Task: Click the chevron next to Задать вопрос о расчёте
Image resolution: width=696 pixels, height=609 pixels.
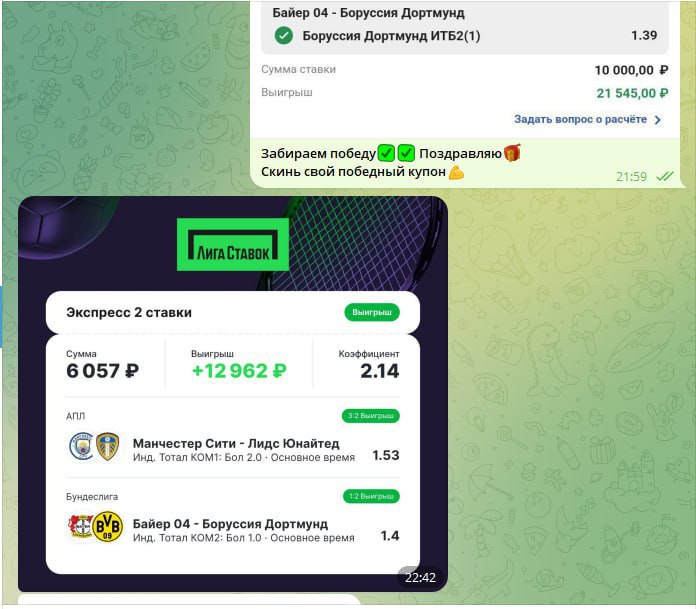Action: click(x=658, y=120)
